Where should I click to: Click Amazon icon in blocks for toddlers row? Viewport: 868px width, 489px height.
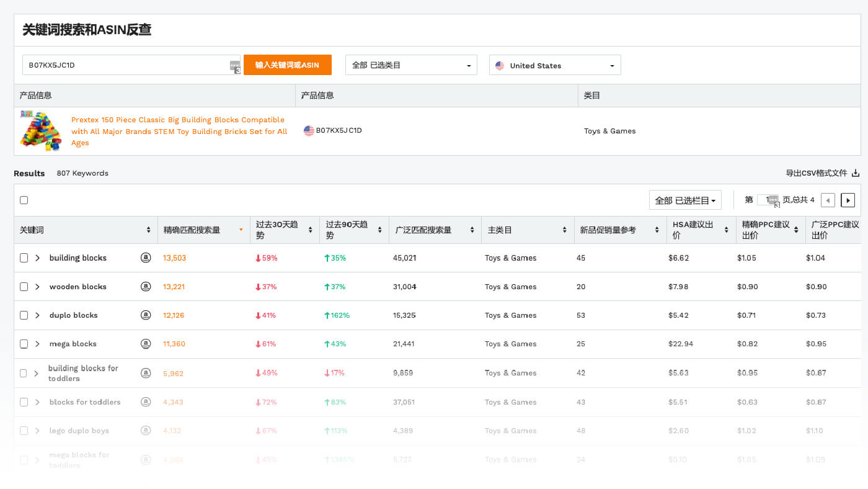click(146, 402)
